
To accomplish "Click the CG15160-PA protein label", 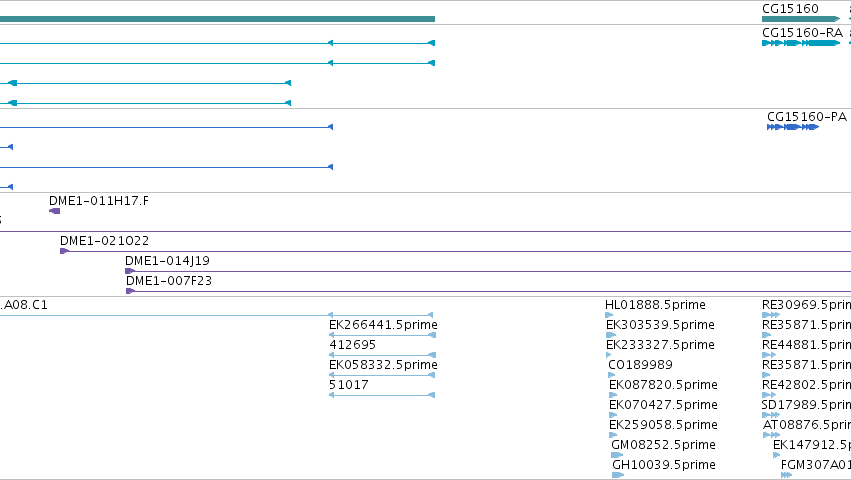I will pos(806,117).
